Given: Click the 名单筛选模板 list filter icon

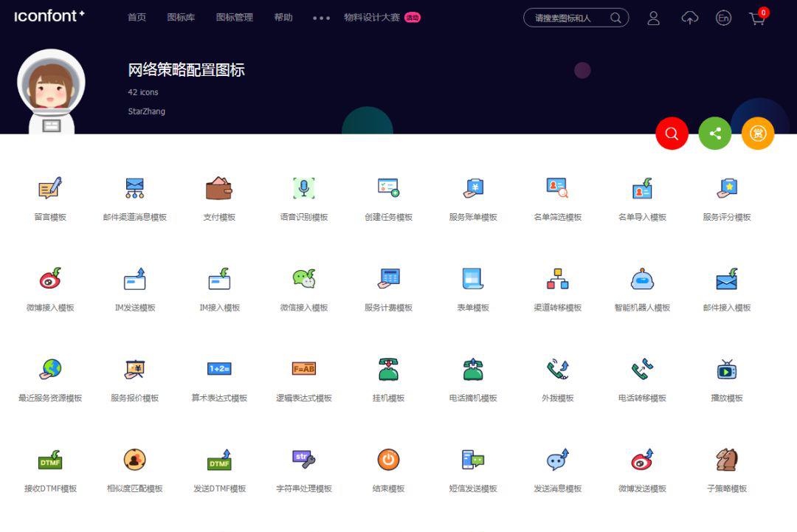Looking at the screenshot, I should pyautogui.click(x=558, y=188).
